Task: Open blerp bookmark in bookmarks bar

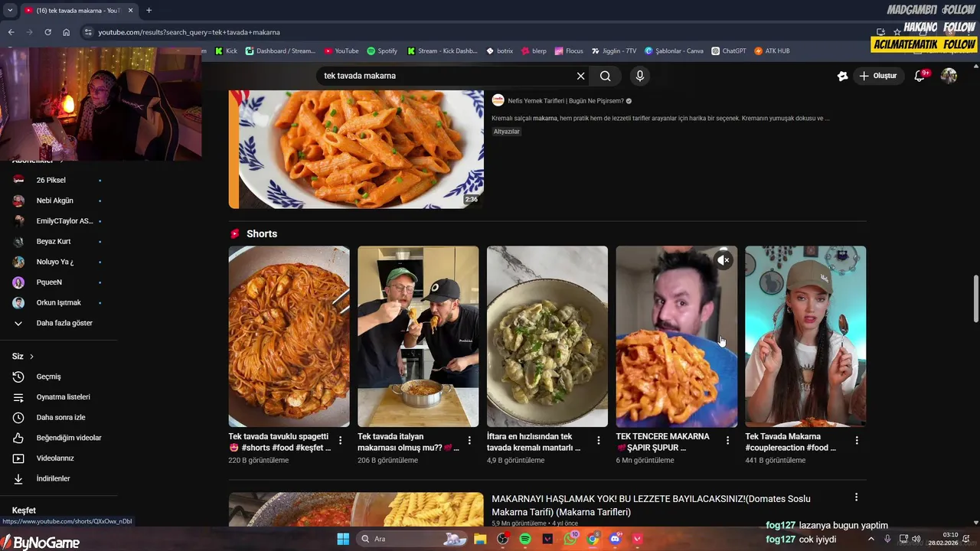Action: 534,51
